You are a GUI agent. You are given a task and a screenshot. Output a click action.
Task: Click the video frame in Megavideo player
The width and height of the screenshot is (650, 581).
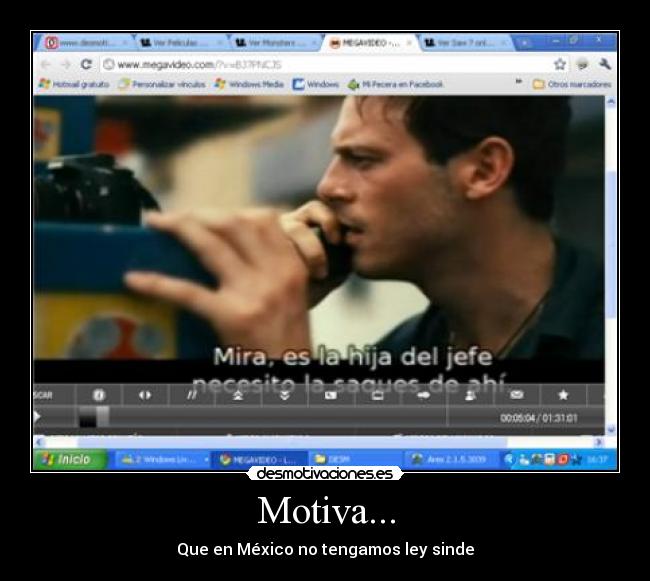click(x=318, y=238)
